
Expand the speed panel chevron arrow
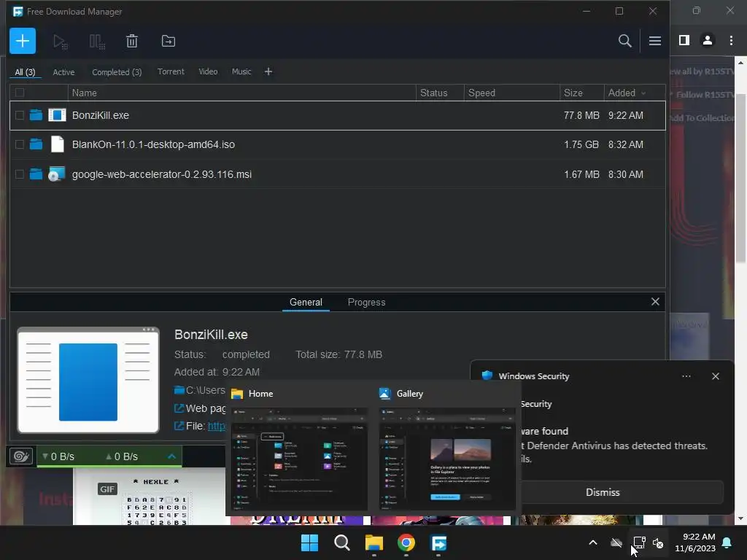tap(172, 456)
